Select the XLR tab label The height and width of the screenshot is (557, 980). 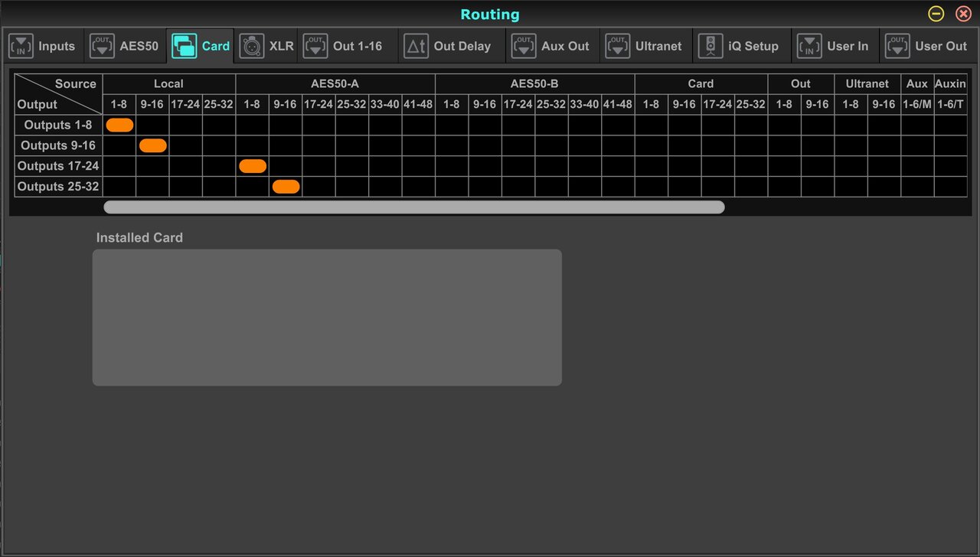pos(282,46)
